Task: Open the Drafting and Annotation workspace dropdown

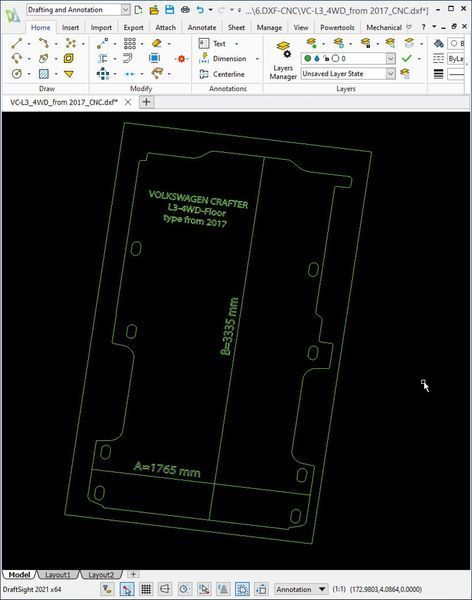Action: tap(126, 10)
